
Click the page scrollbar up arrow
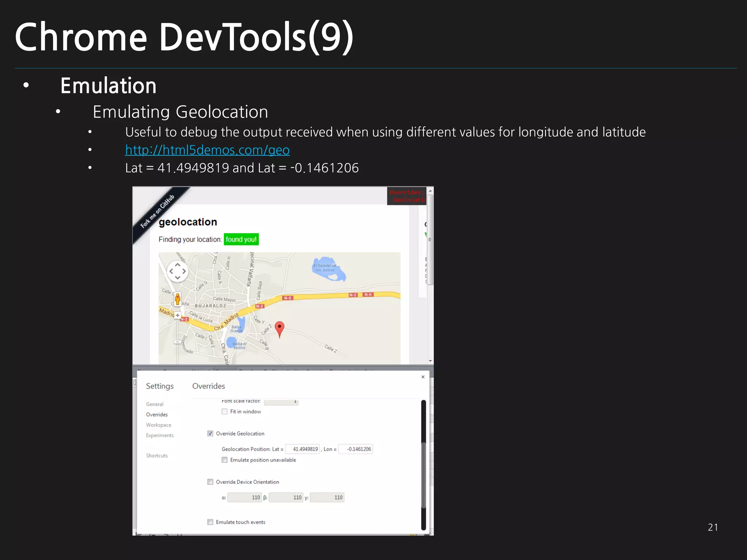(430, 191)
